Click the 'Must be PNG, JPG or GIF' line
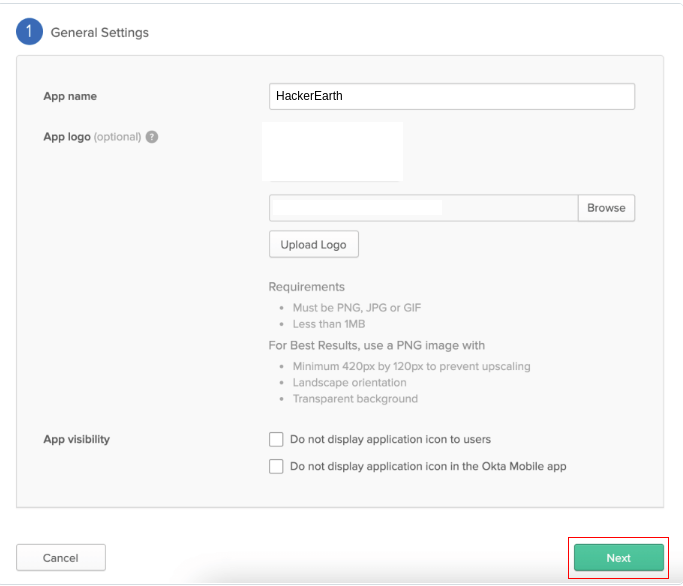The width and height of the screenshot is (683, 586). (x=357, y=308)
